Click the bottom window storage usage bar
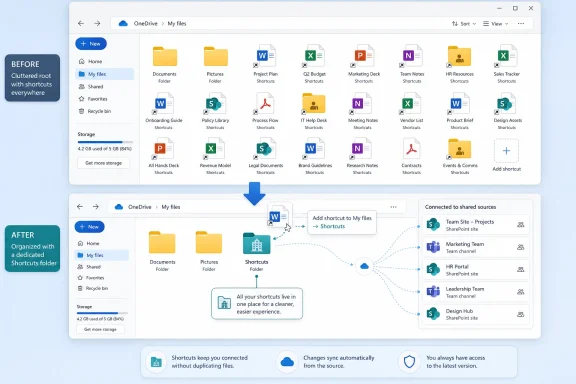The height and width of the screenshot is (384, 576). 102,313
